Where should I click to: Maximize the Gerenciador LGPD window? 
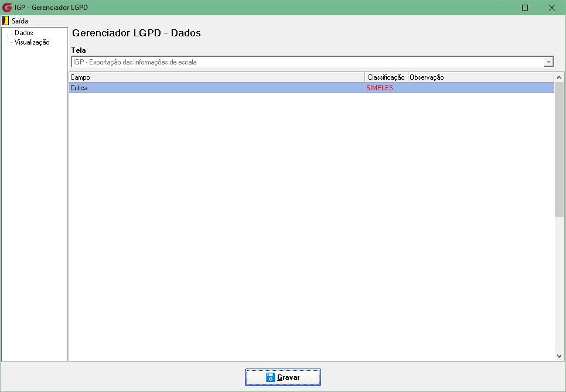pyautogui.click(x=525, y=8)
